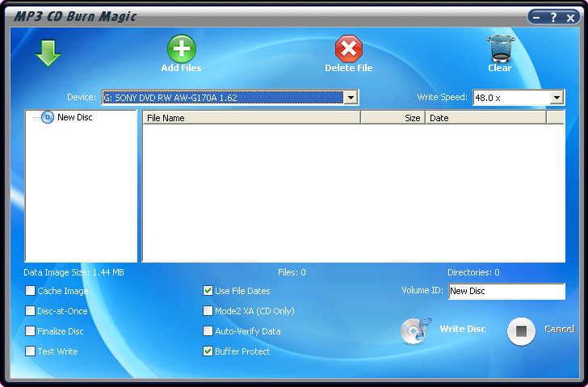The width and height of the screenshot is (588, 387).
Task: Sort list by the Size column header
Action: click(393, 118)
